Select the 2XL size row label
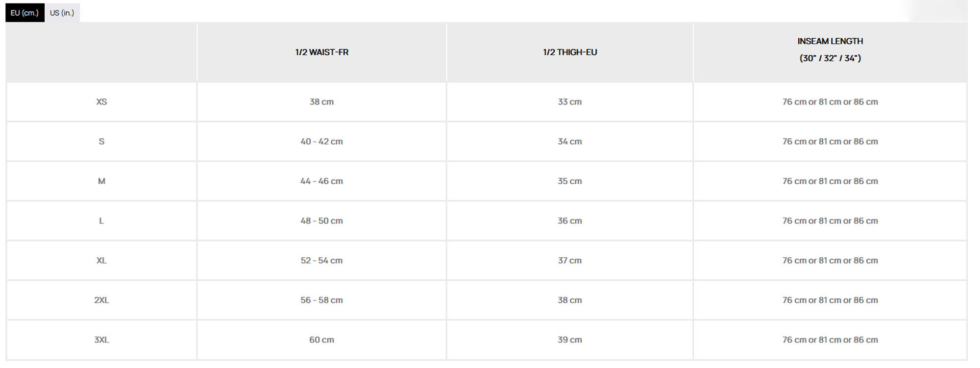The width and height of the screenshot is (980, 368). [101, 300]
